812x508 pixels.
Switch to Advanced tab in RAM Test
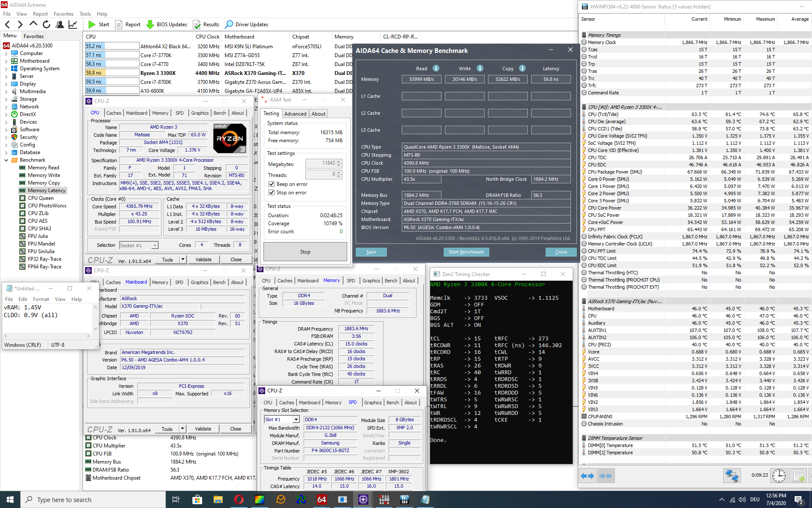pyautogui.click(x=295, y=114)
